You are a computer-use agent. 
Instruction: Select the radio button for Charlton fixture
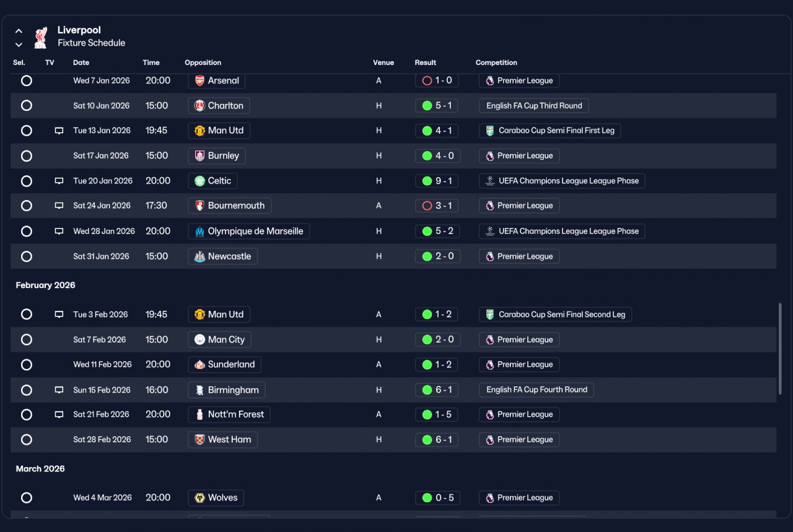[x=27, y=105]
